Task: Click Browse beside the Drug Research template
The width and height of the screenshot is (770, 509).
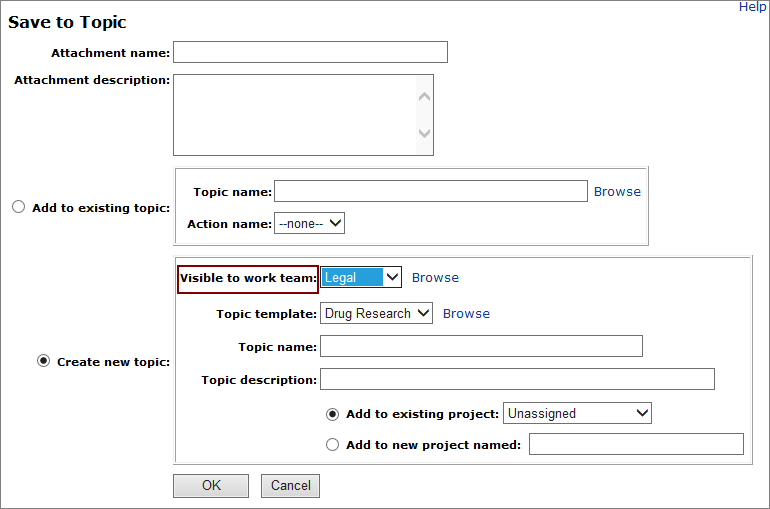Action: (466, 313)
